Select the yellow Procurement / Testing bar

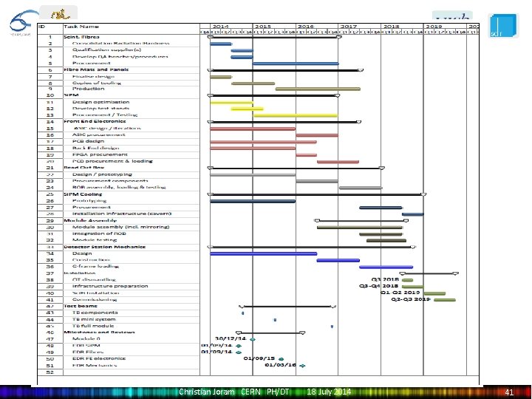pos(296,115)
